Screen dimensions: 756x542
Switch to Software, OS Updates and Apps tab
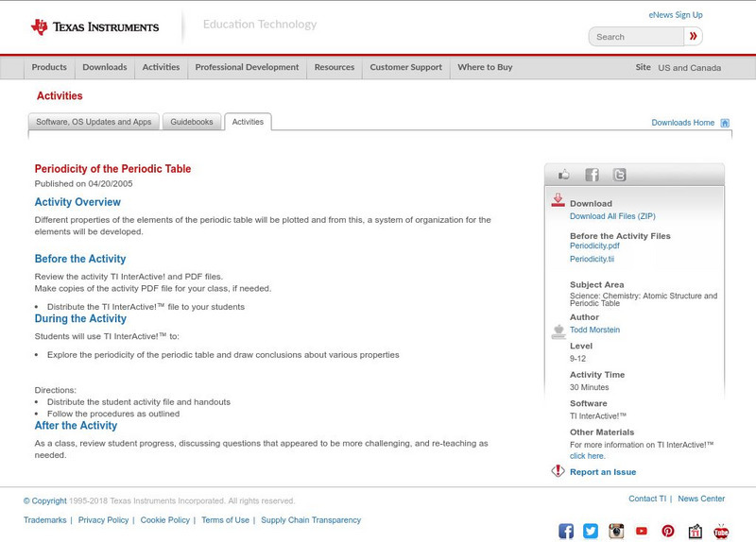pos(94,122)
